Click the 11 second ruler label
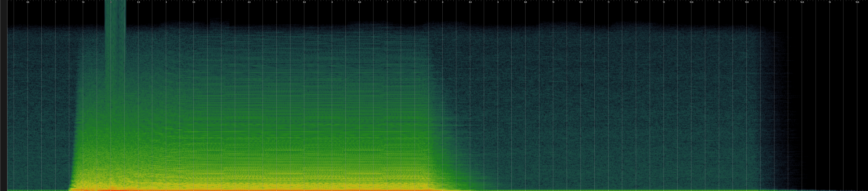 point(609,2)
